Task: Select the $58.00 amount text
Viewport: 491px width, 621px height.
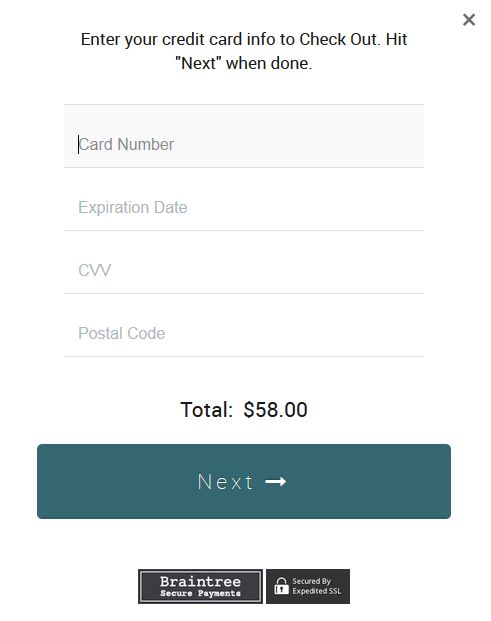Action: pos(276,410)
